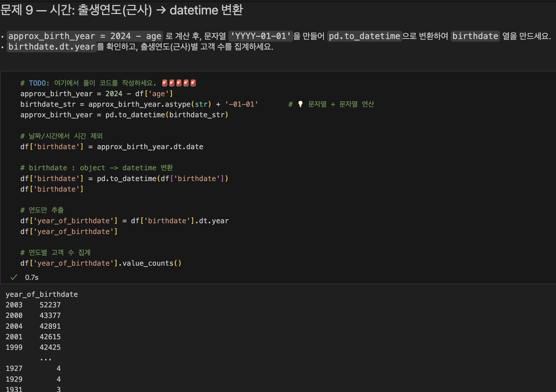Click the first siren emoji after TODO comment
Viewport: 556px width, 392px height.
point(165,83)
